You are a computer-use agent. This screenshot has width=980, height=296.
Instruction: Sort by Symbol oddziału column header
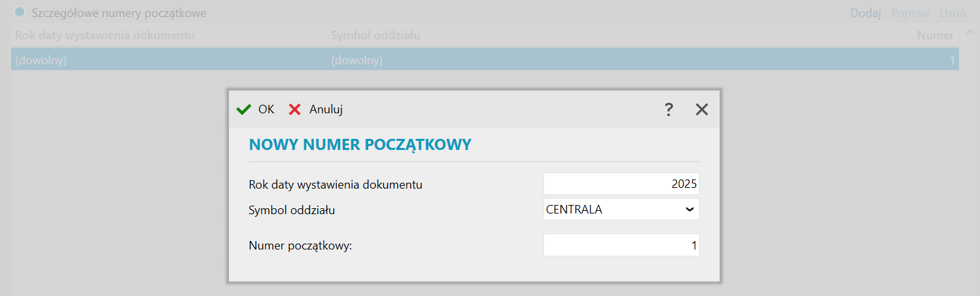point(376,35)
